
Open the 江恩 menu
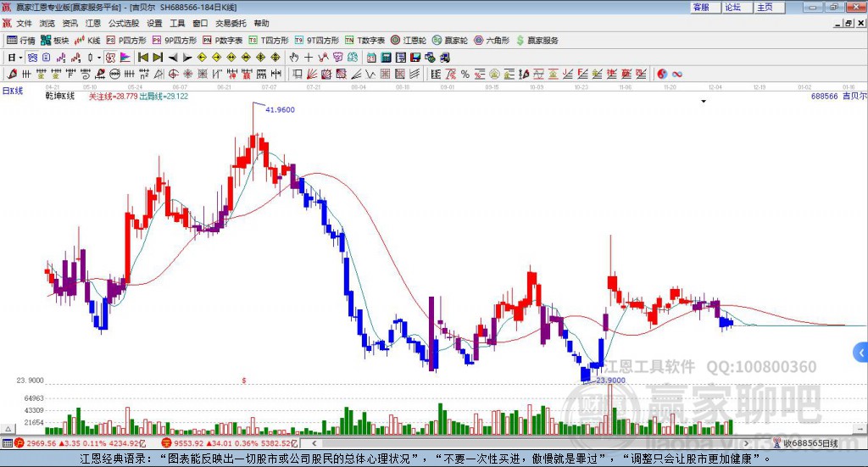[x=93, y=23]
